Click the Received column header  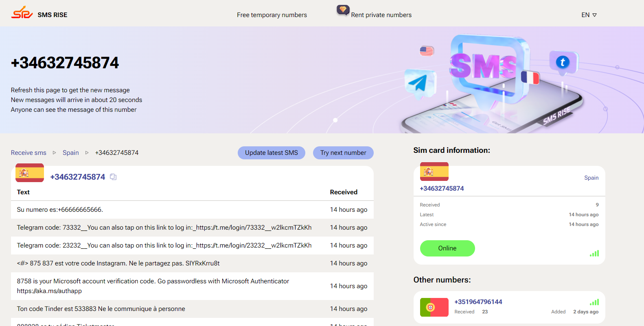[x=344, y=192]
